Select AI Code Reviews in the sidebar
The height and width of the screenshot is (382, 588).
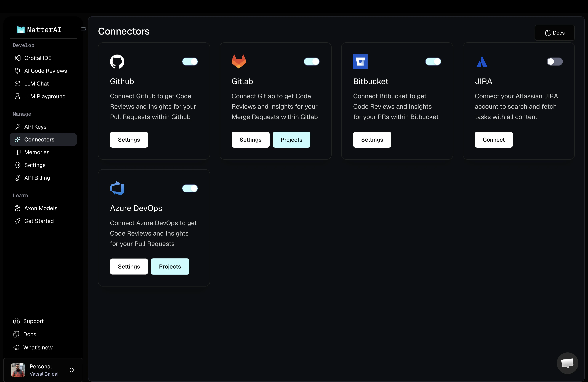(x=45, y=71)
